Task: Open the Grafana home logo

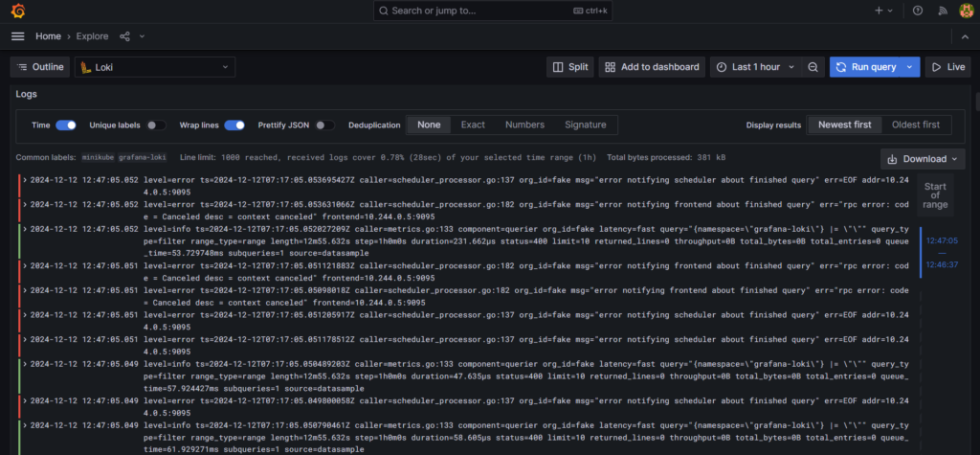Action: 18,11
